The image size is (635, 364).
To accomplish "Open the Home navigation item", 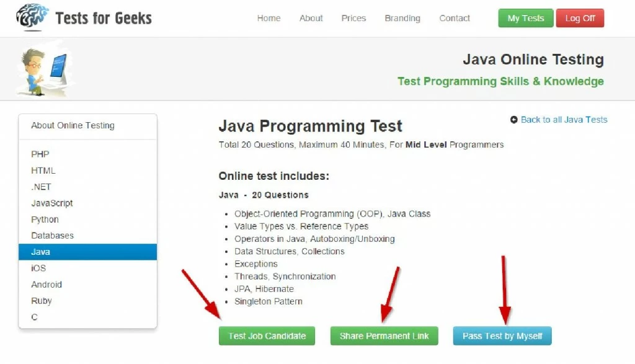I will point(269,18).
